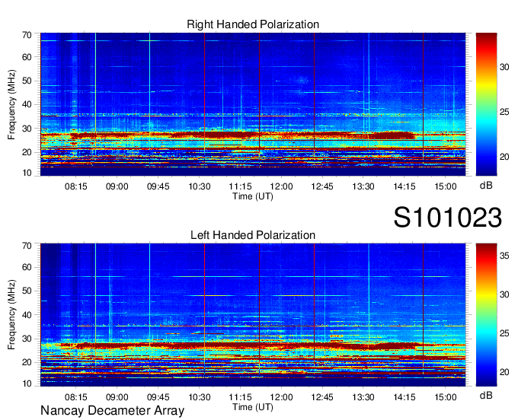Click the 30 dB mark on the top colorbar
Viewport: 518px width, 420px height.
504,67
